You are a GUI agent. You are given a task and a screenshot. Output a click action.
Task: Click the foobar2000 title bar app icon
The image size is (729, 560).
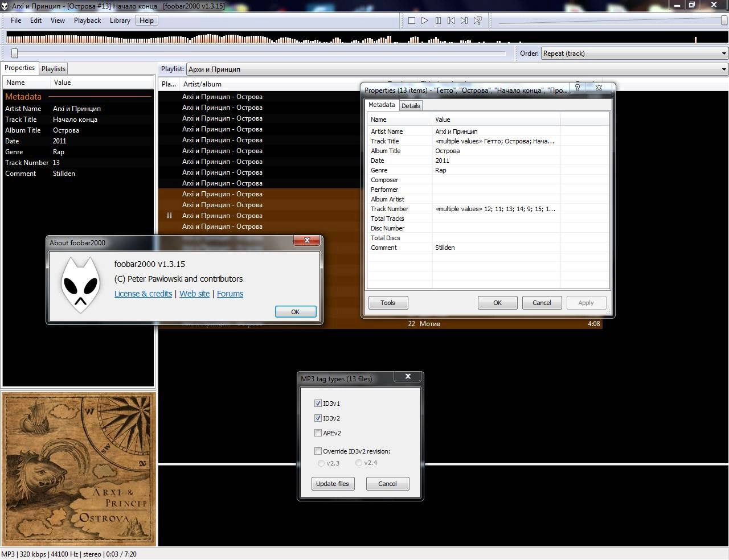click(x=5, y=6)
